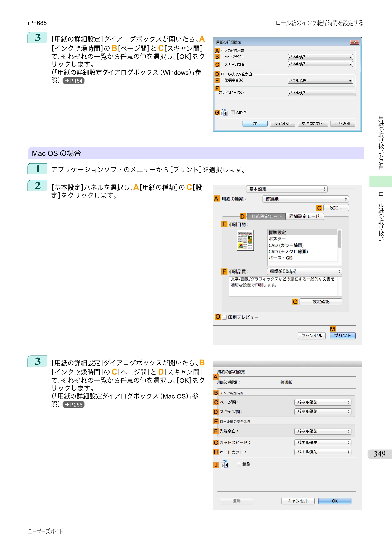Click 標準に戻す(F) button
This screenshot has width=392, height=554.
313,124
